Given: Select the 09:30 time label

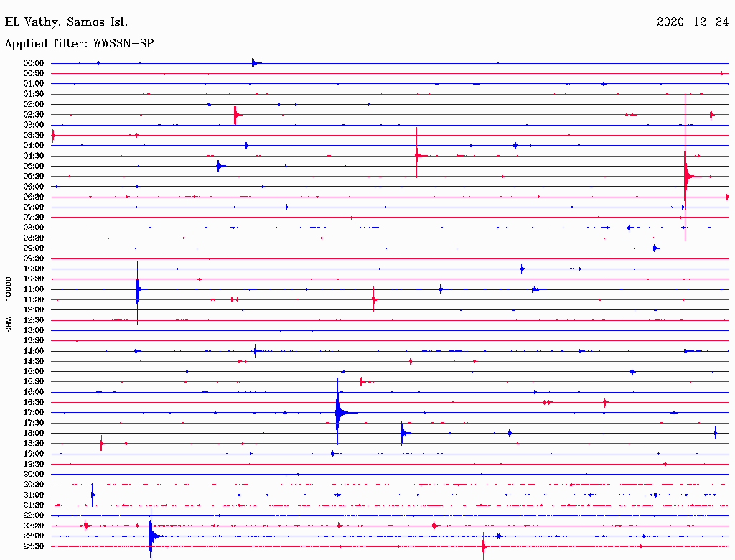Looking at the screenshot, I should (34, 258).
